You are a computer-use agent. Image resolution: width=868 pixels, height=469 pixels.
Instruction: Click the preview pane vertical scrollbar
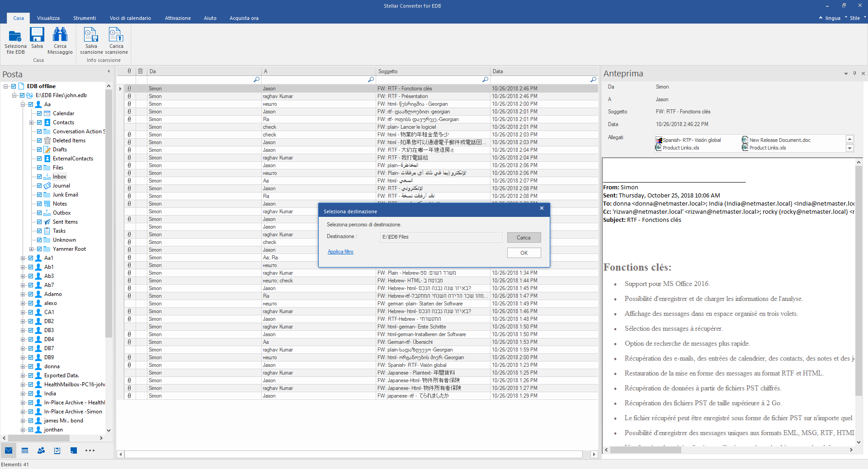point(859,280)
